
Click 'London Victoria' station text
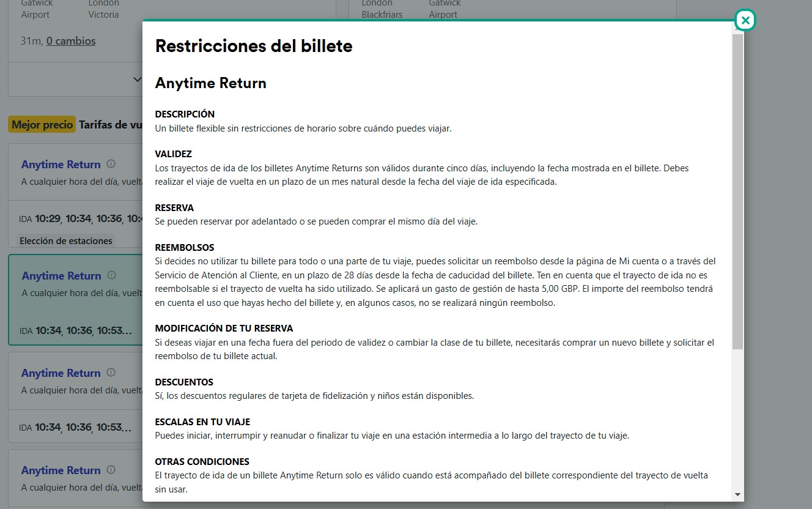pyautogui.click(x=104, y=9)
